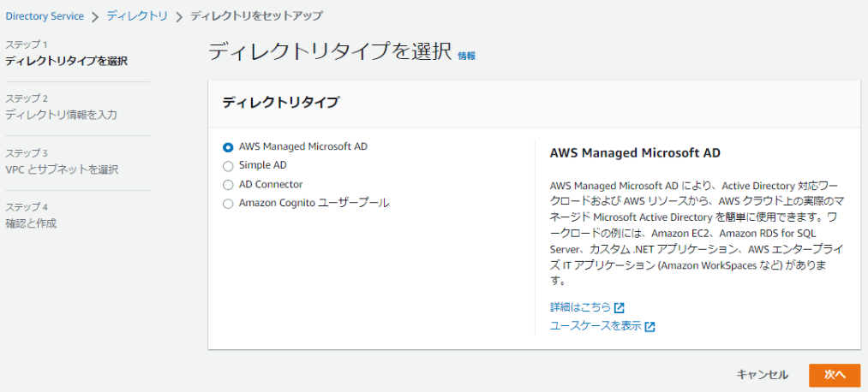This screenshot has height=392, width=868.
Task: Click the キャンセル button
Action: [762, 375]
